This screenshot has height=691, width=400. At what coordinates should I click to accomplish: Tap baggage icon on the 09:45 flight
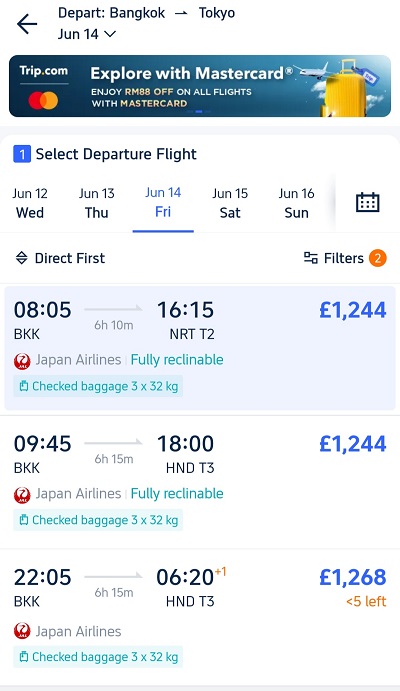click(x=23, y=520)
